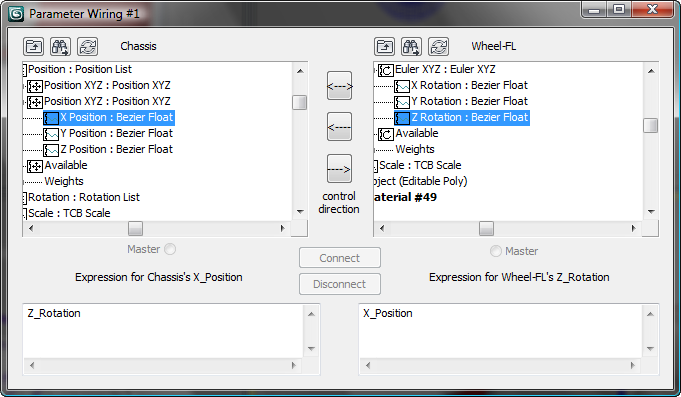
Task: Click Wheel-FL show-all-tracks icon button
Action: [384, 46]
